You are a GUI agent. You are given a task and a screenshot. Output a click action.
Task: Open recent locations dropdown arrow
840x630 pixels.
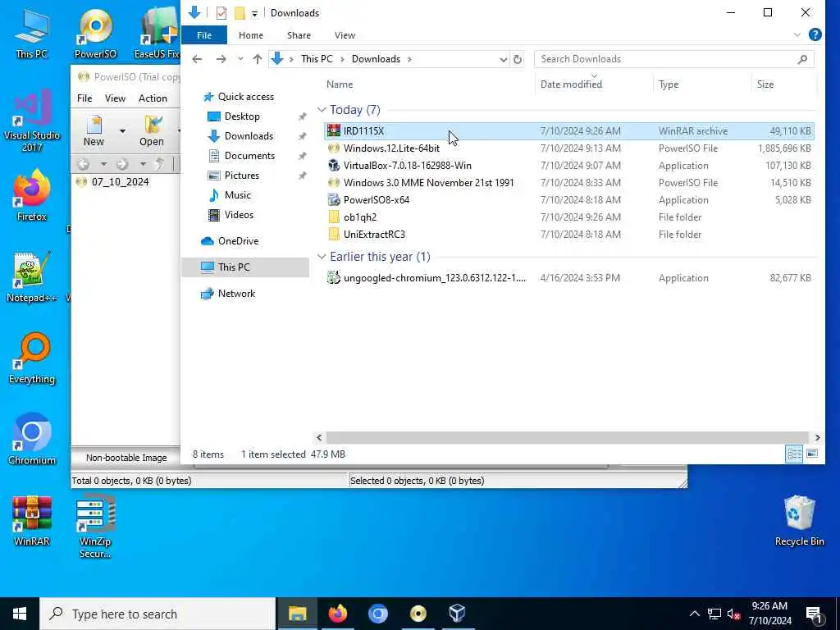240,59
